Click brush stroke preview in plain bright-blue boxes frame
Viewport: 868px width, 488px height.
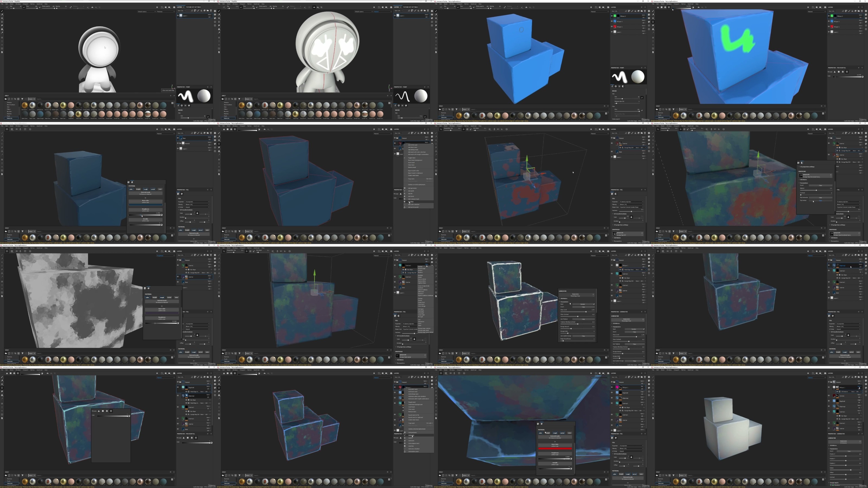619,77
